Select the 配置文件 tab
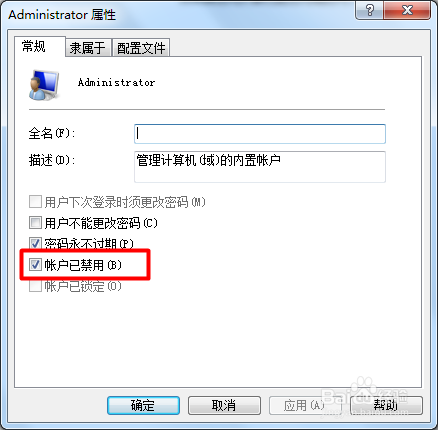 (141, 48)
